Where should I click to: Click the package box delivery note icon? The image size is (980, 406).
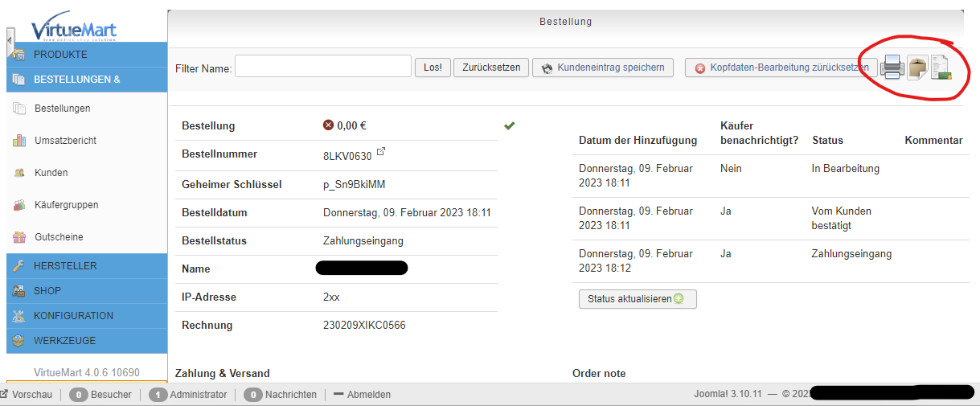click(917, 68)
